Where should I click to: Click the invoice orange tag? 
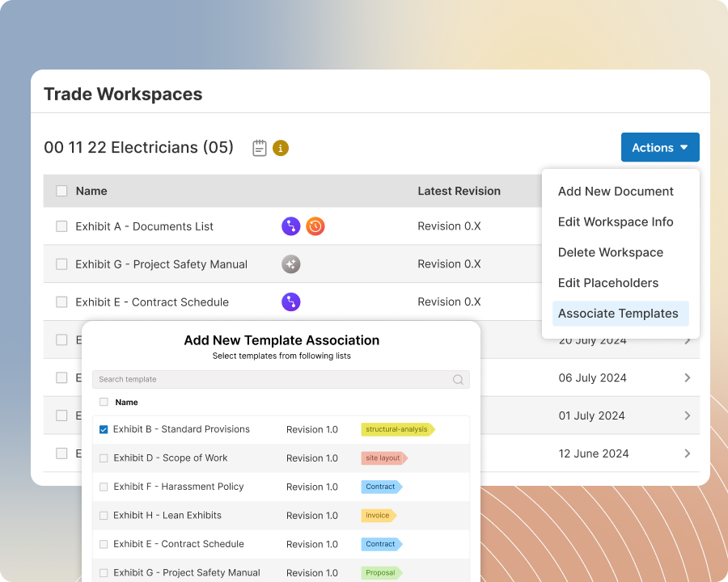click(379, 516)
